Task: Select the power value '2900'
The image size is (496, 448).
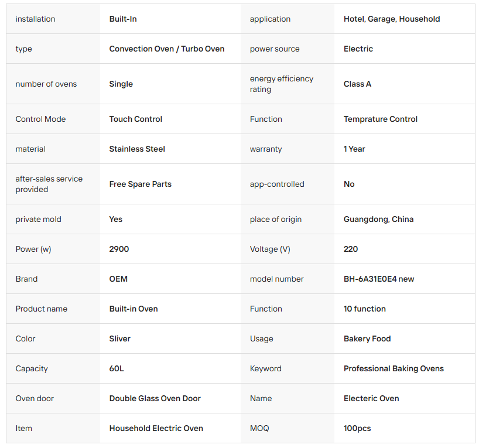Action: tap(119, 249)
